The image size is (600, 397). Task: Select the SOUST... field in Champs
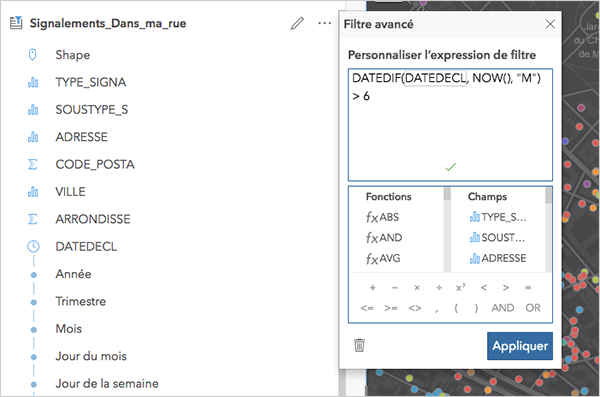pyautogui.click(x=497, y=238)
